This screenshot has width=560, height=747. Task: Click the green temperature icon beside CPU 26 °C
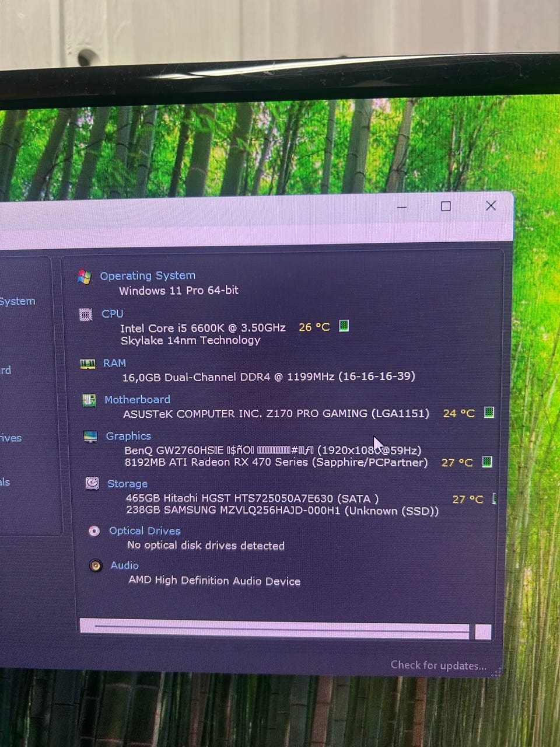344,326
